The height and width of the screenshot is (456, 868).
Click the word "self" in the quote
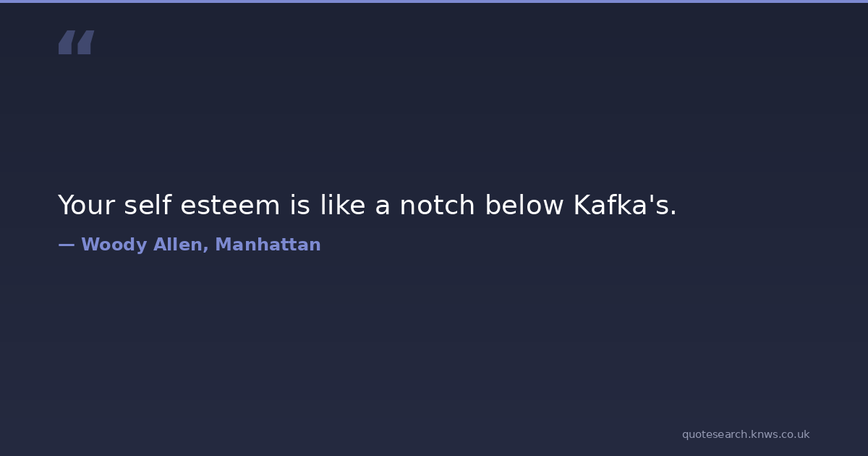[148, 206]
